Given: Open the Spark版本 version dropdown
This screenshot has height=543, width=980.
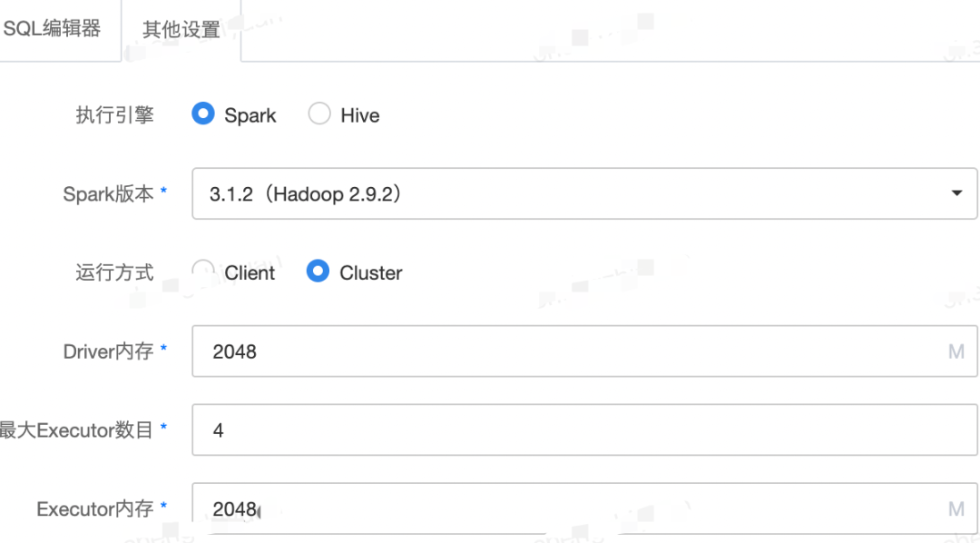Looking at the screenshot, I should [x=584, y=193].
